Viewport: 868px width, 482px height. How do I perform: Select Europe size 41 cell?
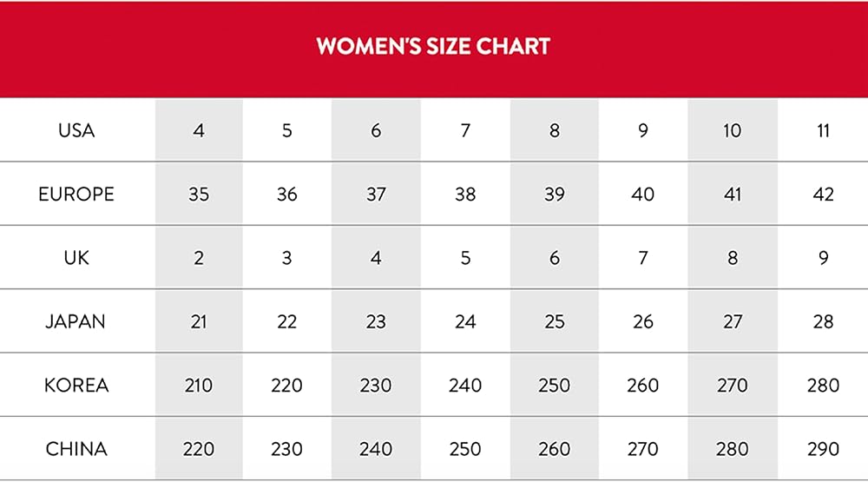(x=733, y=195)
